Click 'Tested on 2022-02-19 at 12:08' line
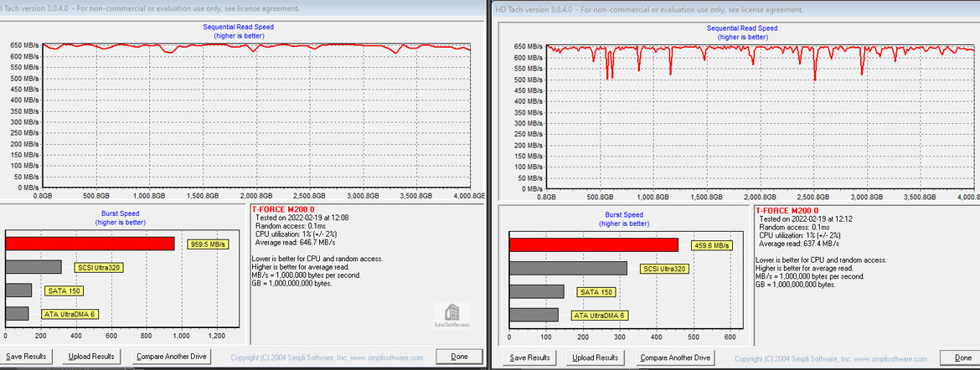The image size is (980, 370). (x=302, y=218)
